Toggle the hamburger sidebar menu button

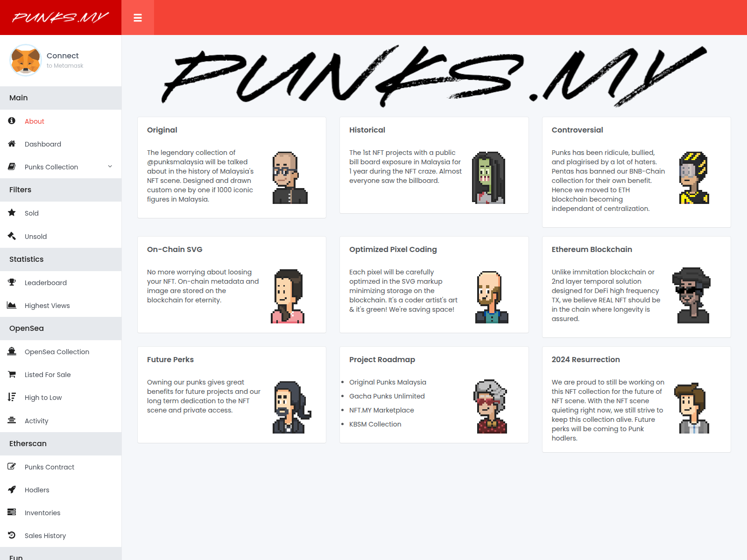(x=138, y=18)
